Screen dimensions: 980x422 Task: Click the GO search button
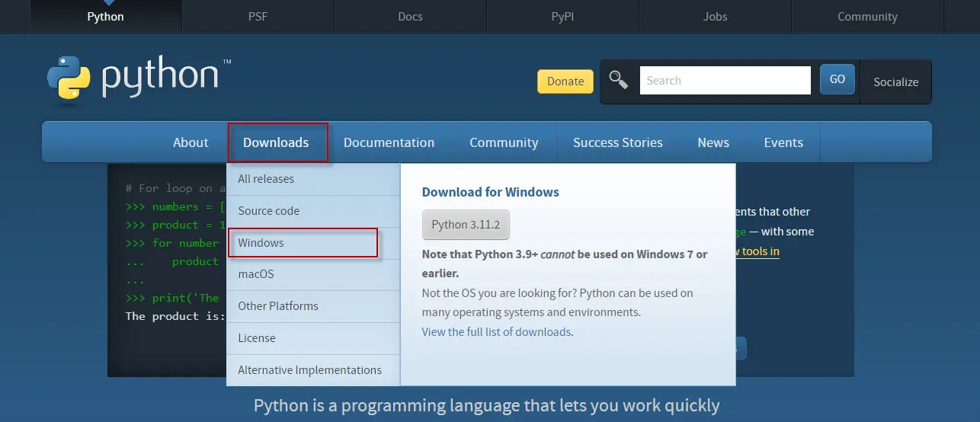coord(837,79)
